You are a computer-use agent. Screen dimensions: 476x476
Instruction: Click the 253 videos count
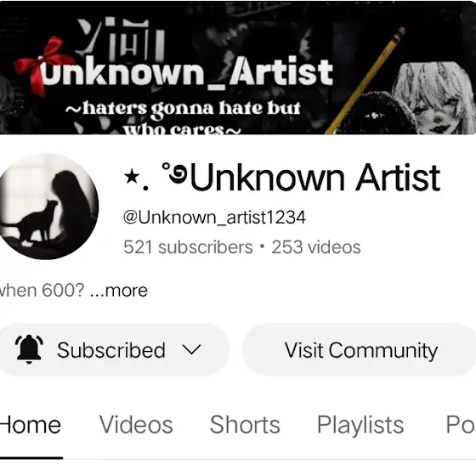tap(316, 247)
